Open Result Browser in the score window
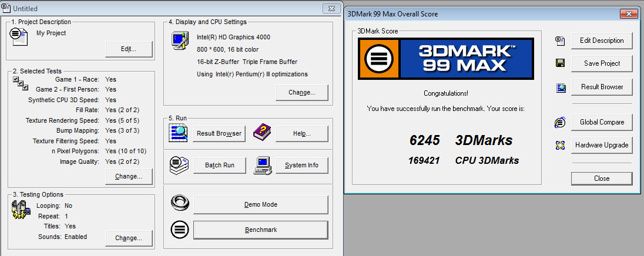The width and height of the screenshot is (644, 256). [602, 87]
